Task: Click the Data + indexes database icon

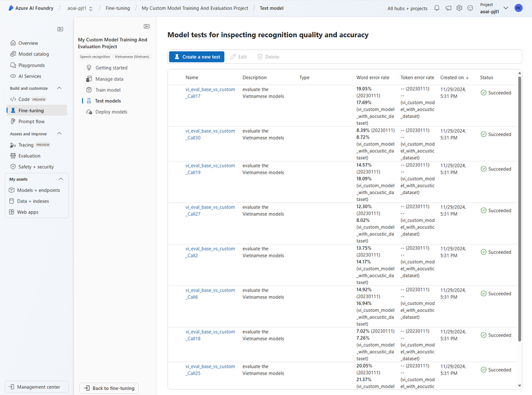Action: click(12, 201)
